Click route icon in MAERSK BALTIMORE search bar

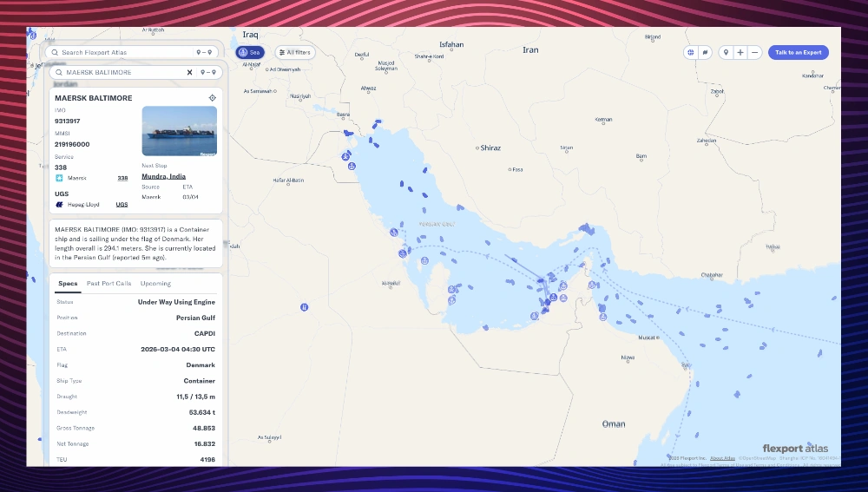click(207, 73)
